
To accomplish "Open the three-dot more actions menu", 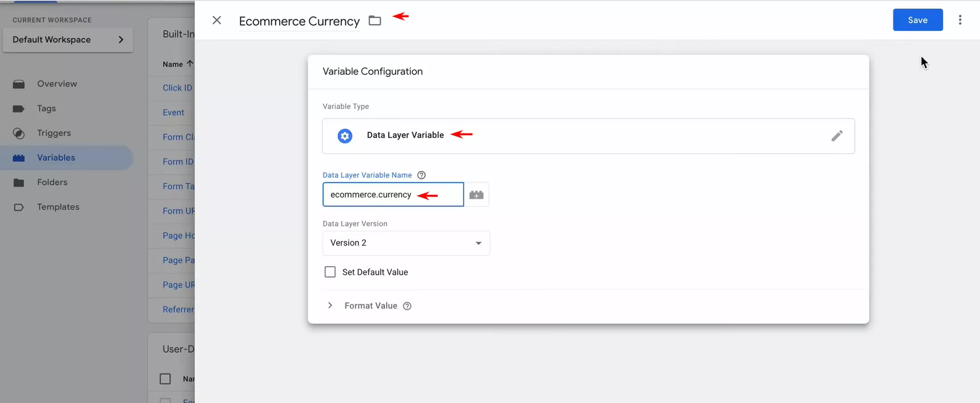I will point(960,20).
